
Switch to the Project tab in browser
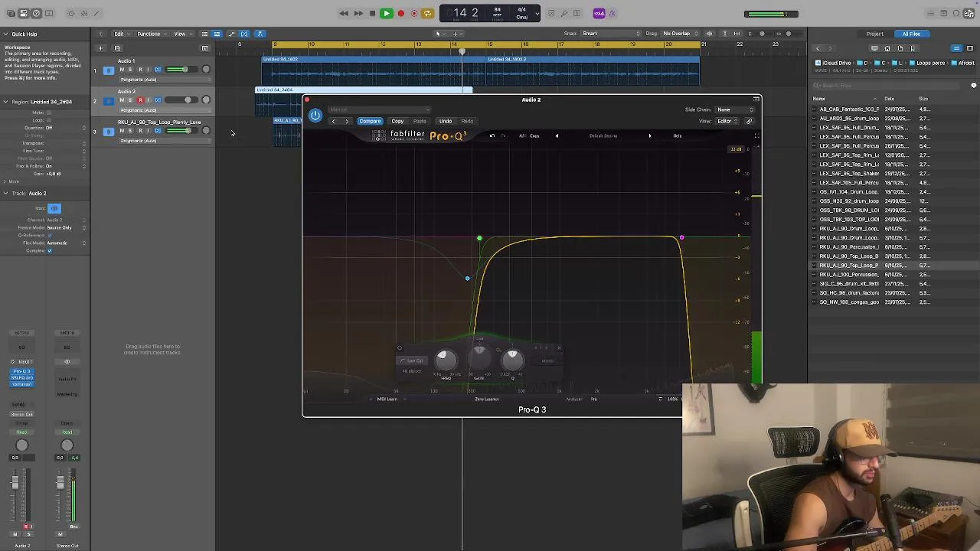click(874, 34)
